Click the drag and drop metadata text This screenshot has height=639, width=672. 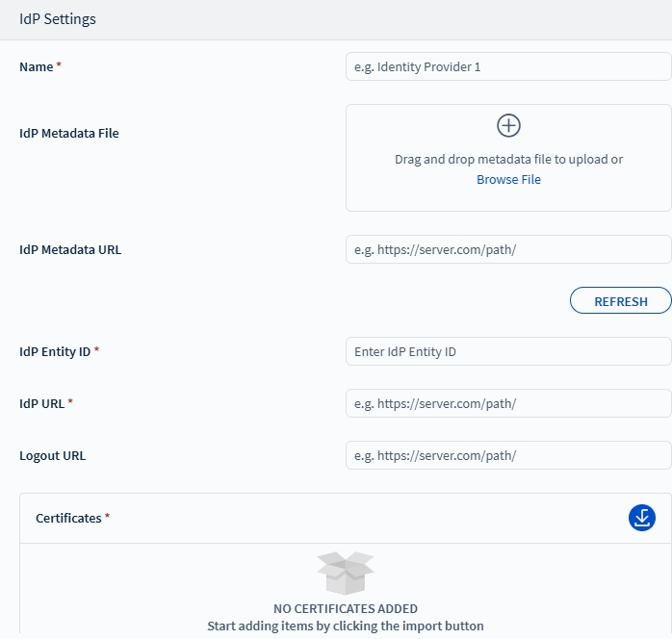click(x=508, y=160)
